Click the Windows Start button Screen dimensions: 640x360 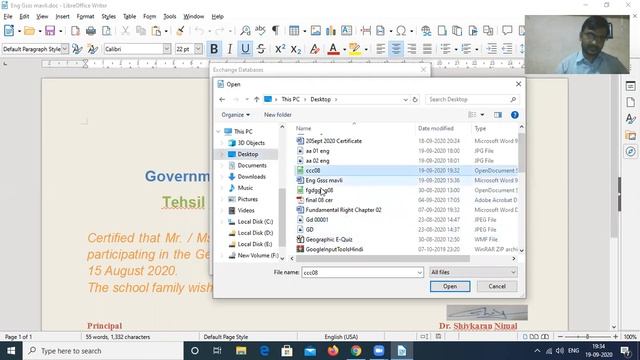click(x=11, y=351)
